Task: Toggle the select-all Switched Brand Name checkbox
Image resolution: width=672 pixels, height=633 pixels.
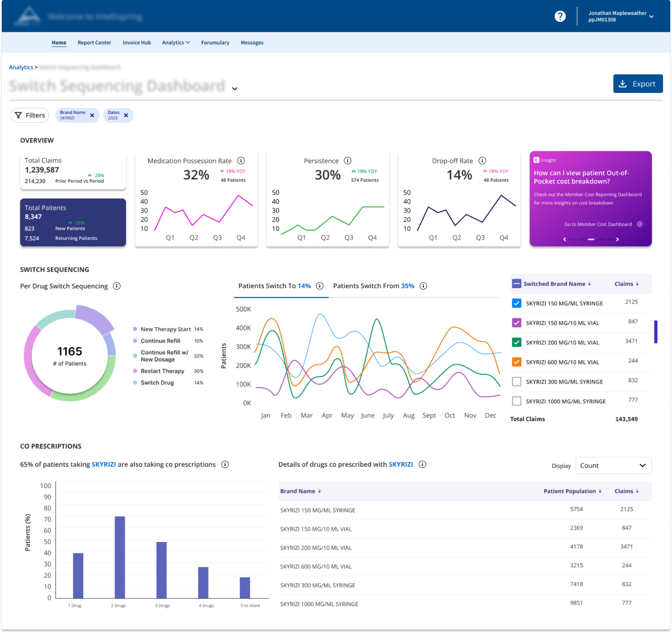Action: [x=517, y=284]
